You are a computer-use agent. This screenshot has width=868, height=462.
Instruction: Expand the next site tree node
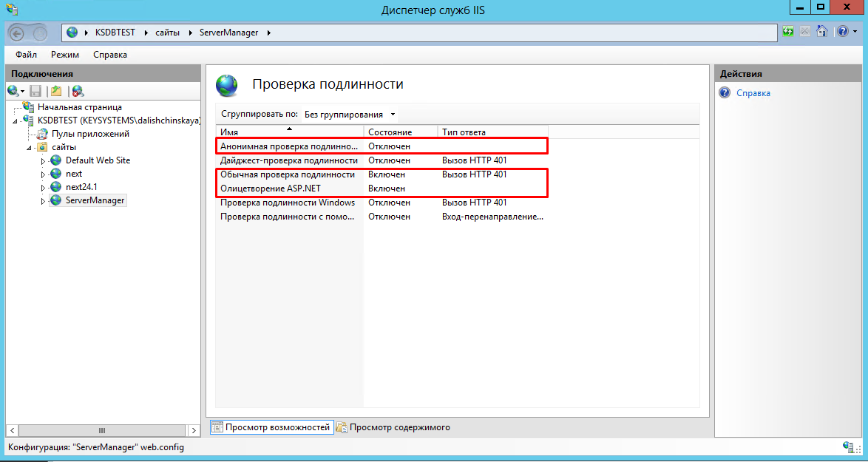43,174
